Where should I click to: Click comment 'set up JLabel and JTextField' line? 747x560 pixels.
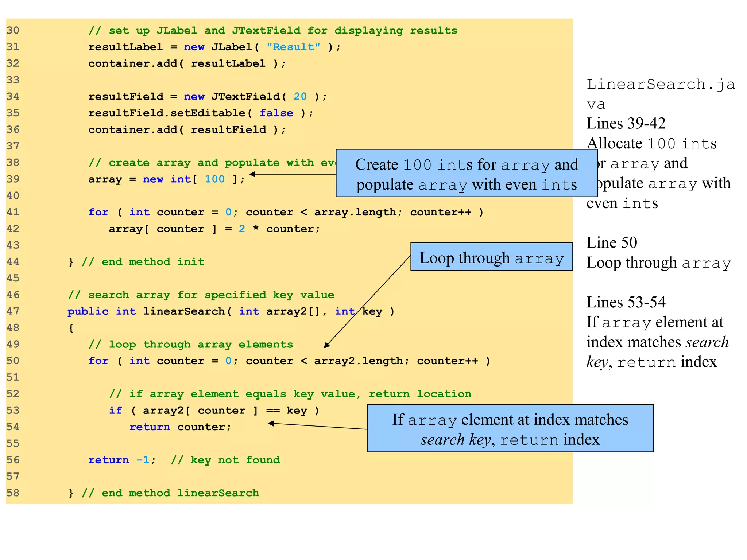coord(272,31)
